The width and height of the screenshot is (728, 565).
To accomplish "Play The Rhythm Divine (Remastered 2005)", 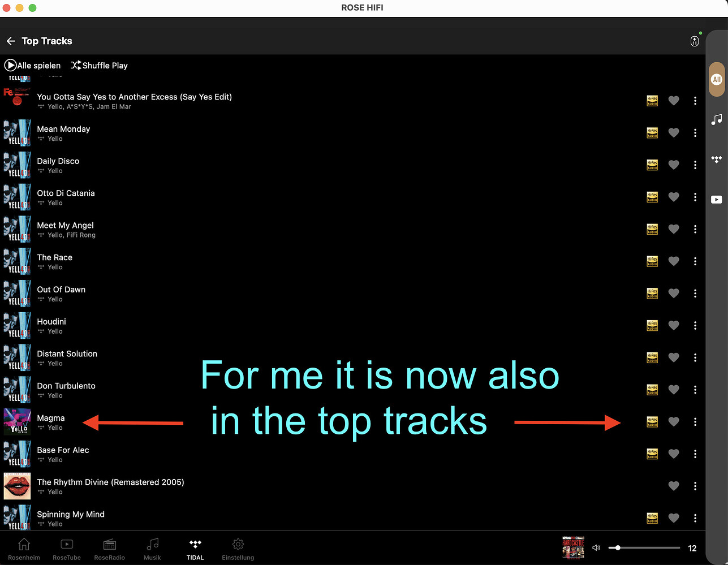I will tap(111, 482).
